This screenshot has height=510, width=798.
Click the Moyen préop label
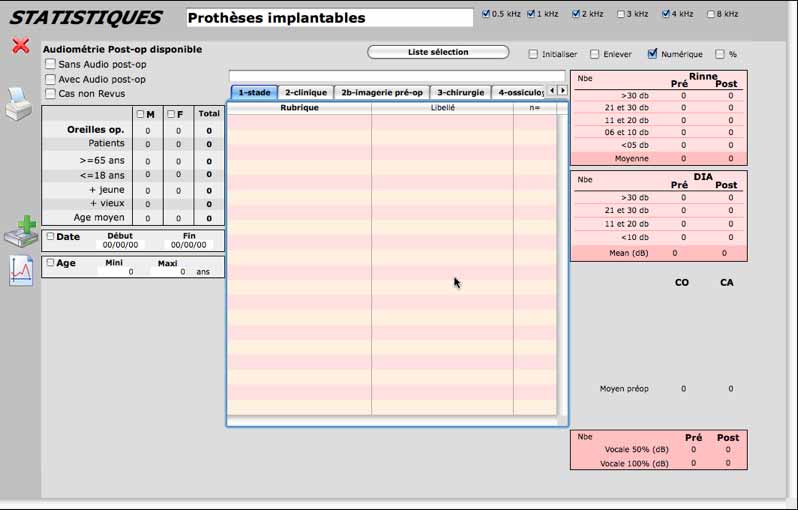(x=624, y=389)
